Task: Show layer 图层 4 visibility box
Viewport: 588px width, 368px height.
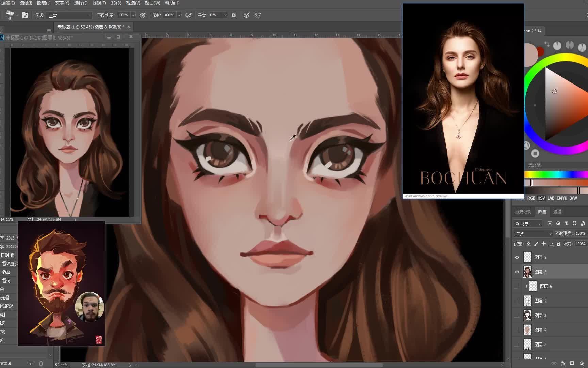Action: tap(517, 330)
